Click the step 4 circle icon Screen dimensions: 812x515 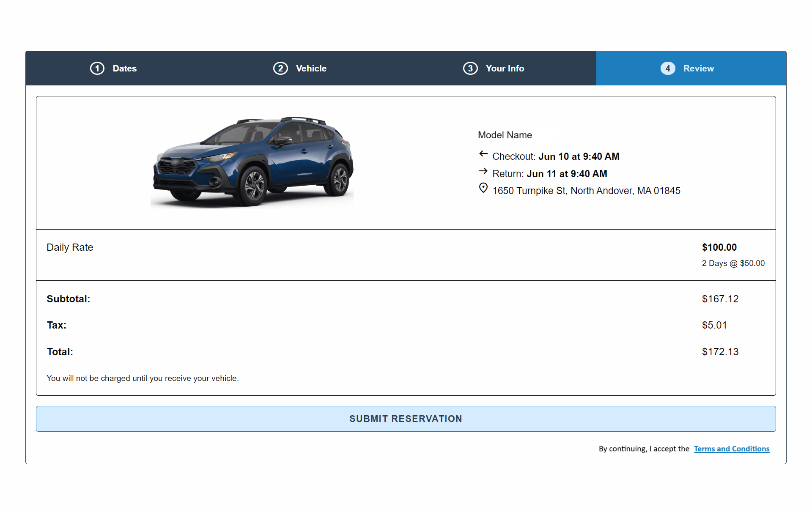(668, 68)
